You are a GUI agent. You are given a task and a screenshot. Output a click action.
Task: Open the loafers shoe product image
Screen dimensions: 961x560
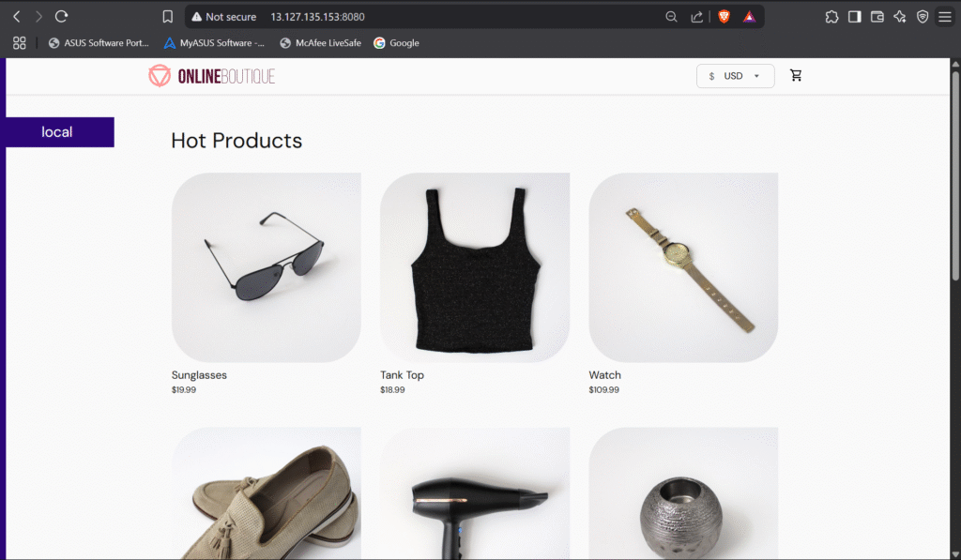pos(266,493)
